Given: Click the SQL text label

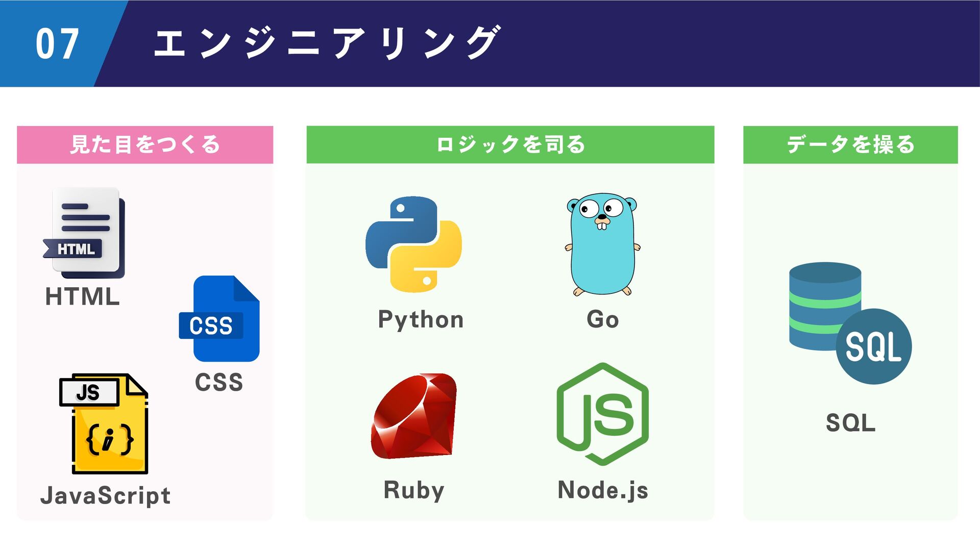Looking at the screenshot, I should (x=850, y=423).
